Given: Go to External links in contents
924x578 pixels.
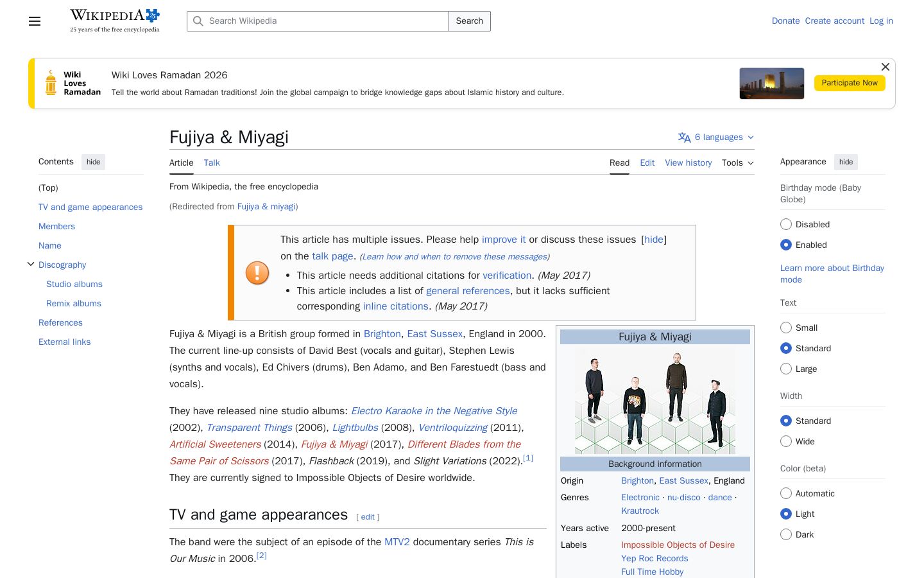Looking at the screenshot, I should pyautogui.click(x=64, y=342).
